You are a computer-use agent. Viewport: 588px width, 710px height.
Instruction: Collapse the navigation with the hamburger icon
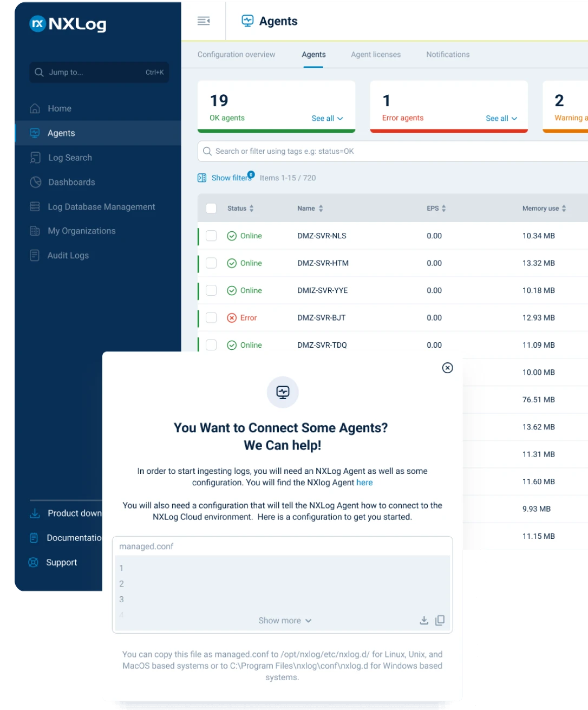(x=203, y=21)
